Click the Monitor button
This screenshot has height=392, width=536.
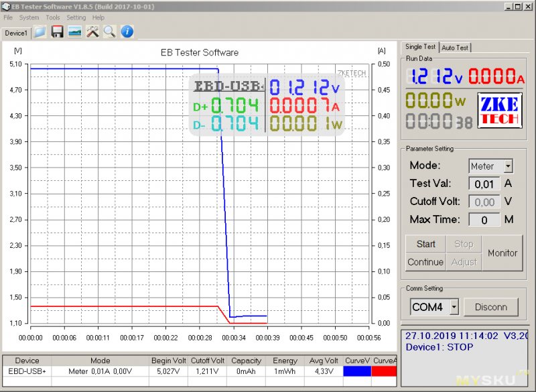coord(503,253)
